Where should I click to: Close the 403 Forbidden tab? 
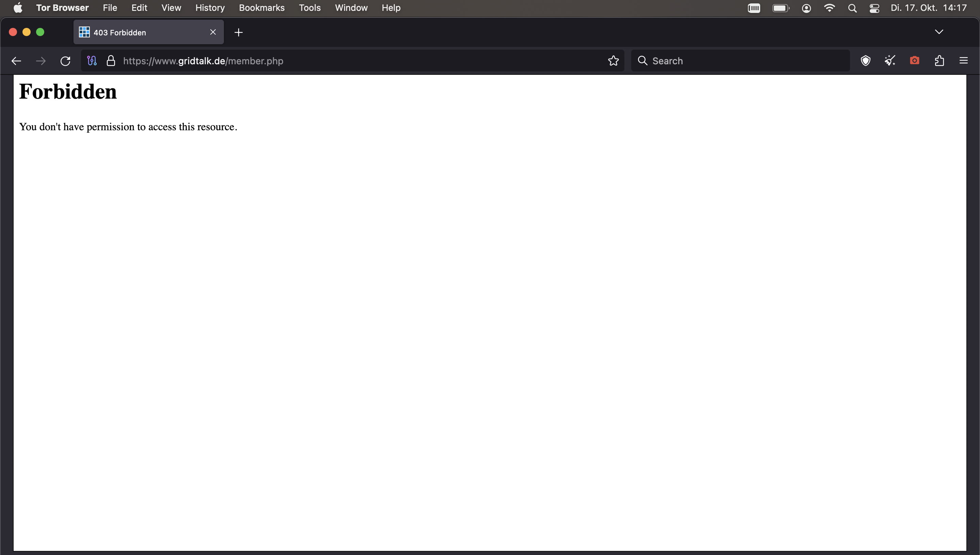pyautogui.click(x=213, y=32)
